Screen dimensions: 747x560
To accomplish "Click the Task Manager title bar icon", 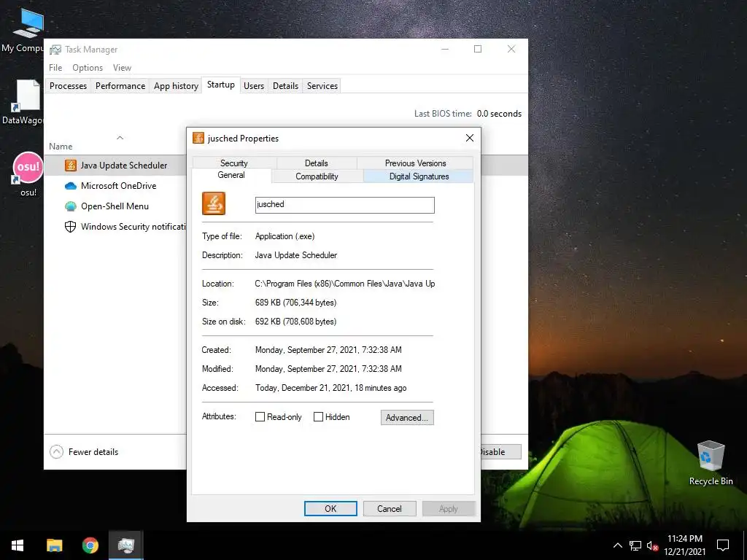I will coord(55,50).
